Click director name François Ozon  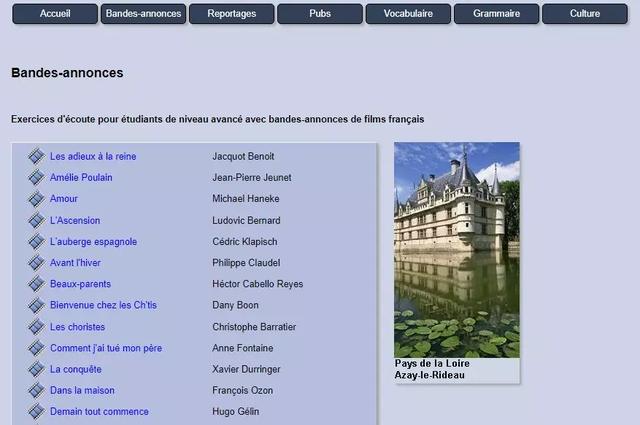(242, 391)
